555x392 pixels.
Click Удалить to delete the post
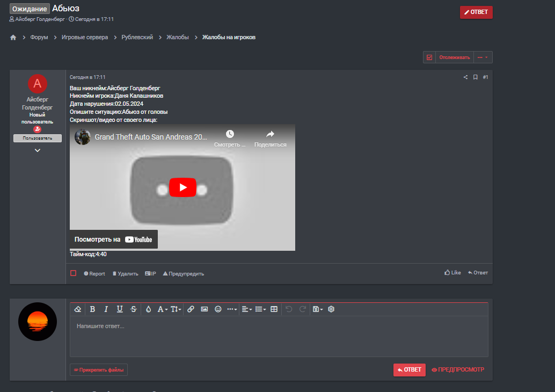(x=125, y=274)
